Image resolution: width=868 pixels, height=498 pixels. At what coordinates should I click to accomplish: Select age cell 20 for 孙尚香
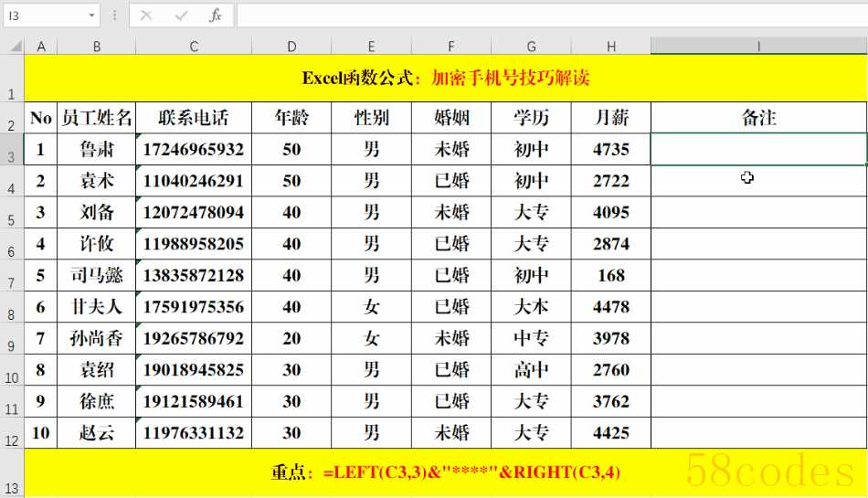click(291, 338)
